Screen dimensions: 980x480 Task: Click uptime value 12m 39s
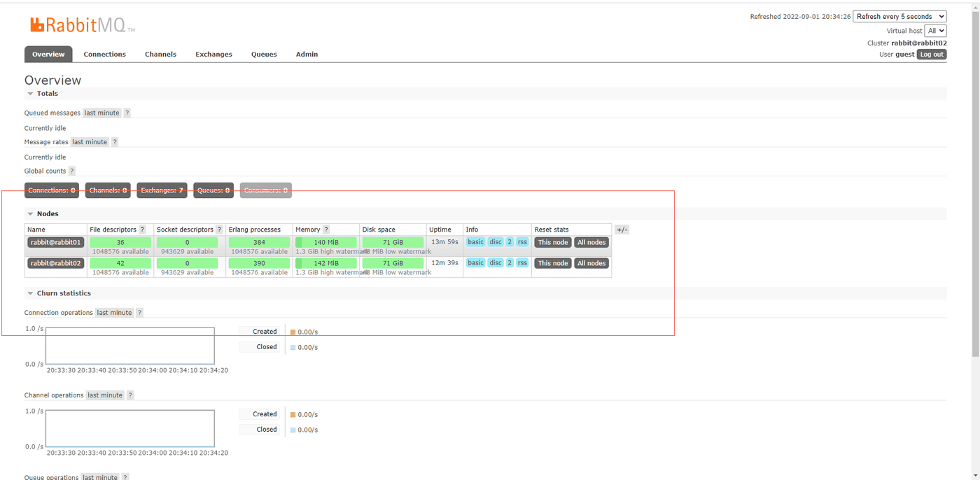pos(444,262)
